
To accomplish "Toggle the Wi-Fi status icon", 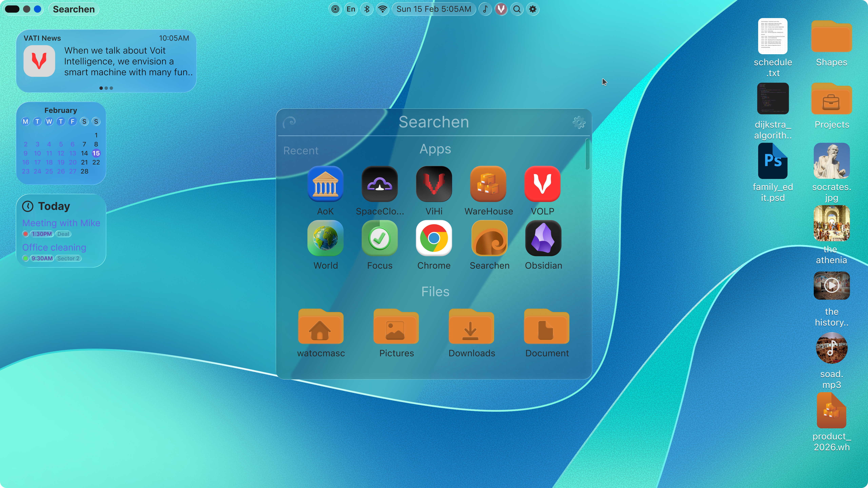I will coord(382,9).
